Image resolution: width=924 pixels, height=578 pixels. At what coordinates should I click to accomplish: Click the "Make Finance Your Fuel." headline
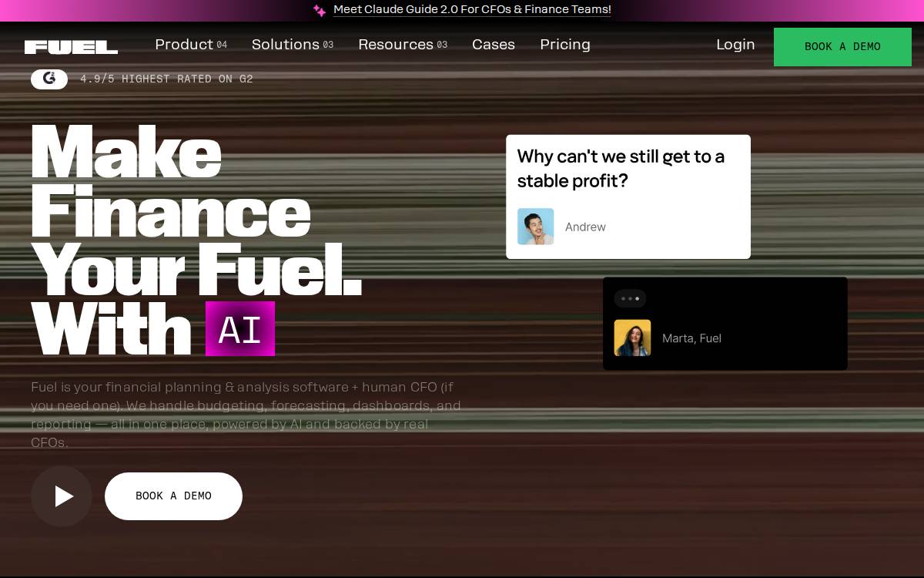pyautogui.click(x=196, y=211)
